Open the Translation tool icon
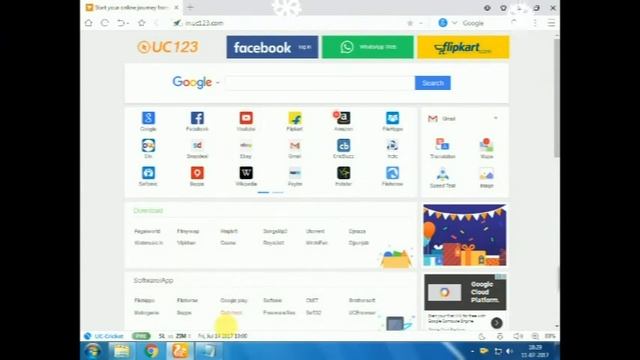 pyautogui.click(x=442, y=148)
